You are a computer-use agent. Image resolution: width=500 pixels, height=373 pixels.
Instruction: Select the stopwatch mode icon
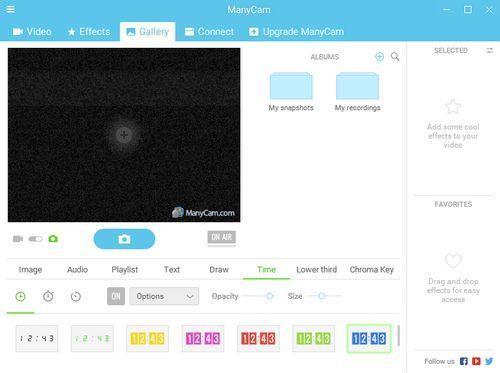click(x=48, y=296)
